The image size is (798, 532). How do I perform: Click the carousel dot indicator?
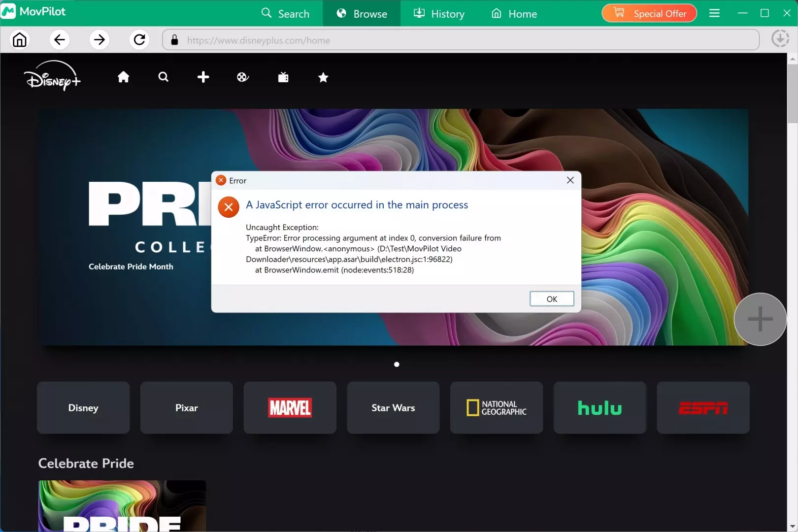point(397,365)
